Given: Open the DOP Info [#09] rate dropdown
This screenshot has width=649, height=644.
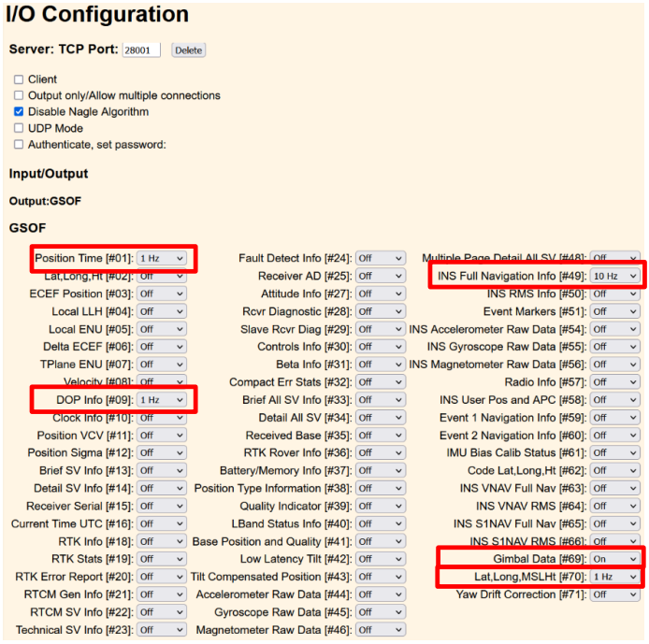Looking at the screenshot, I should tap(162, 400).
